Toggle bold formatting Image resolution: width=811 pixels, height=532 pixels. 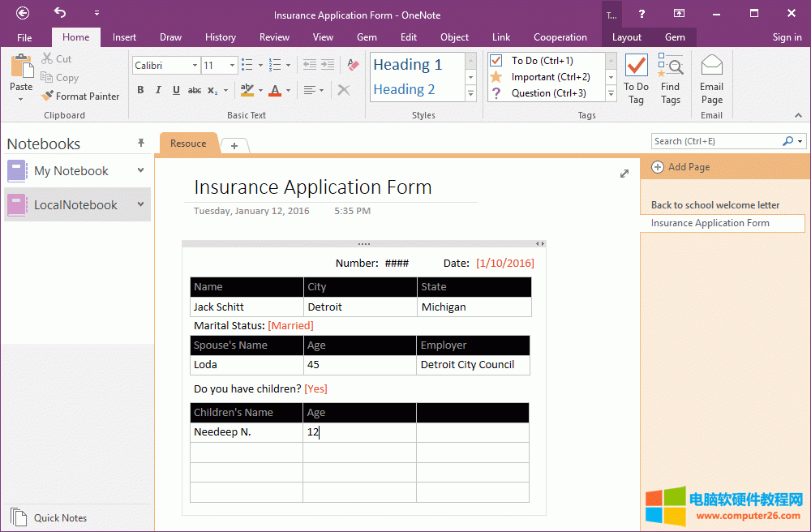click(x=139, y=90)
